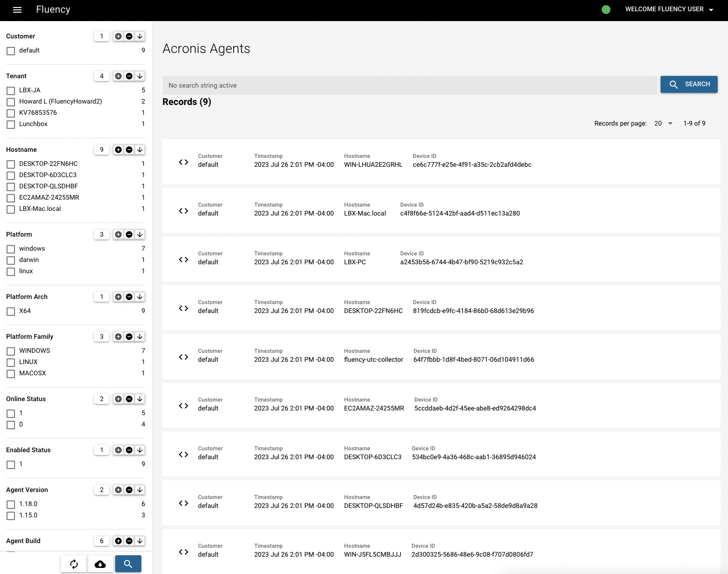
Task: View code icon for fluency-utc-collector record
Action: tap(184, 357)
